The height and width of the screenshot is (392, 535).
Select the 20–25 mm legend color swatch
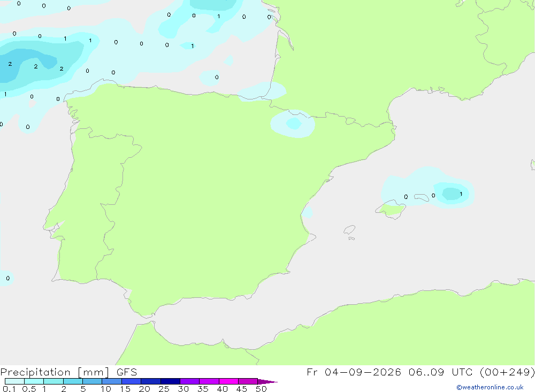tap(151, 381)
